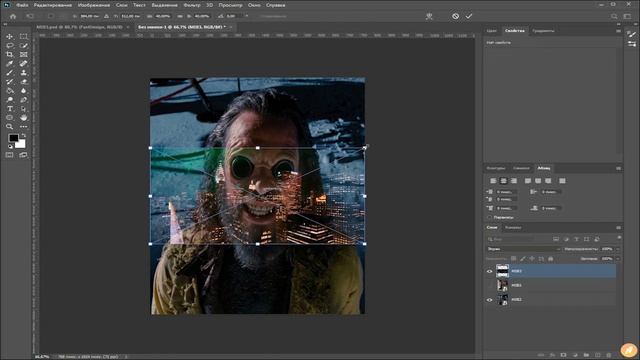
Task: Open the workspace switcher at top right
Action: 627,16
